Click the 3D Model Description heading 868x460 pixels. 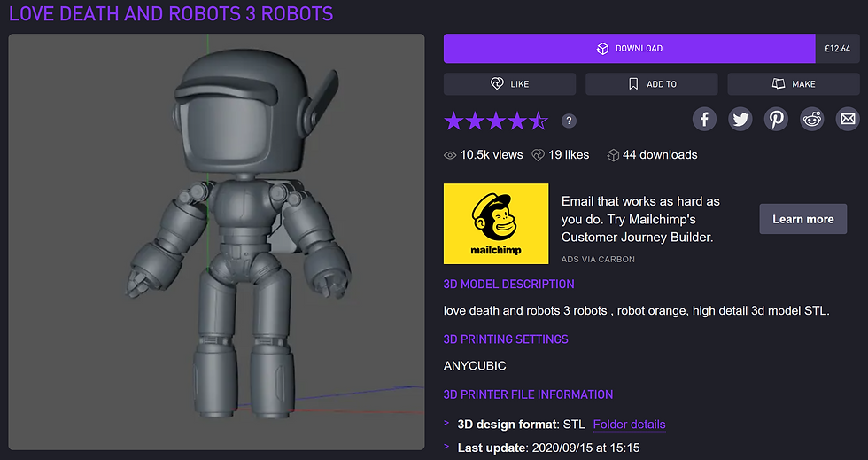[x=508, y=284]
